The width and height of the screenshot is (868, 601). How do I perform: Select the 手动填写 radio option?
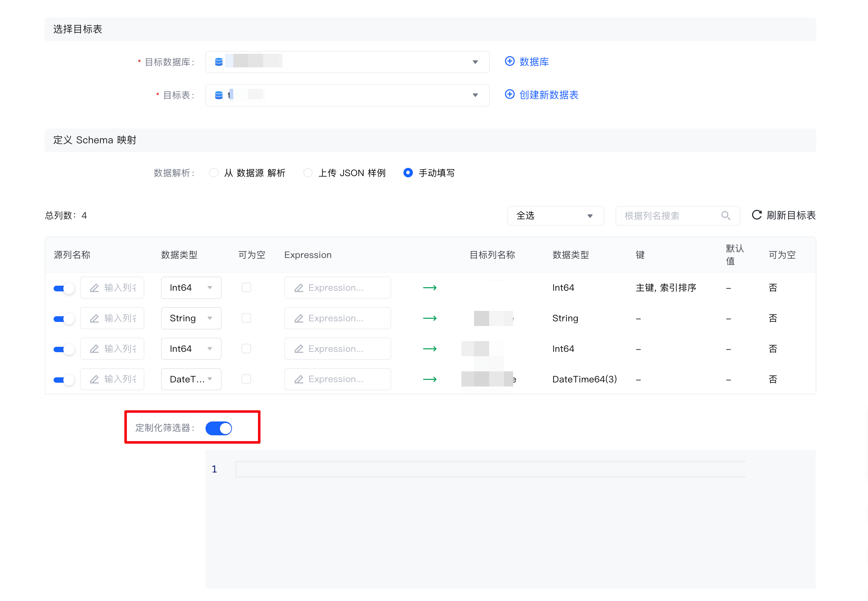(x=408, y=173)
